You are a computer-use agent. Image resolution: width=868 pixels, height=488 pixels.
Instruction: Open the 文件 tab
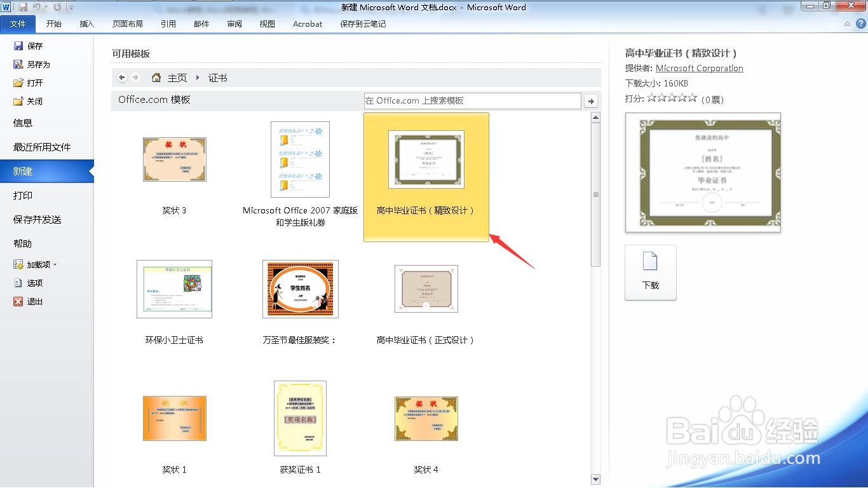click(x=18, y=24)
